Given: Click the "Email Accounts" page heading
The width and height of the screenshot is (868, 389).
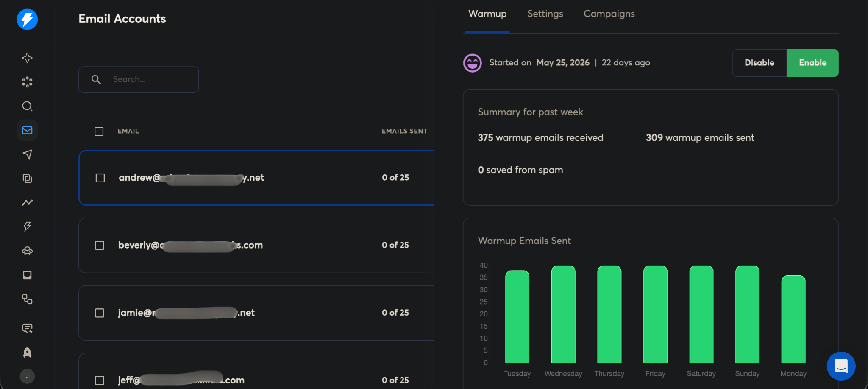Looking at the screenshot, I should pos(122,19).
